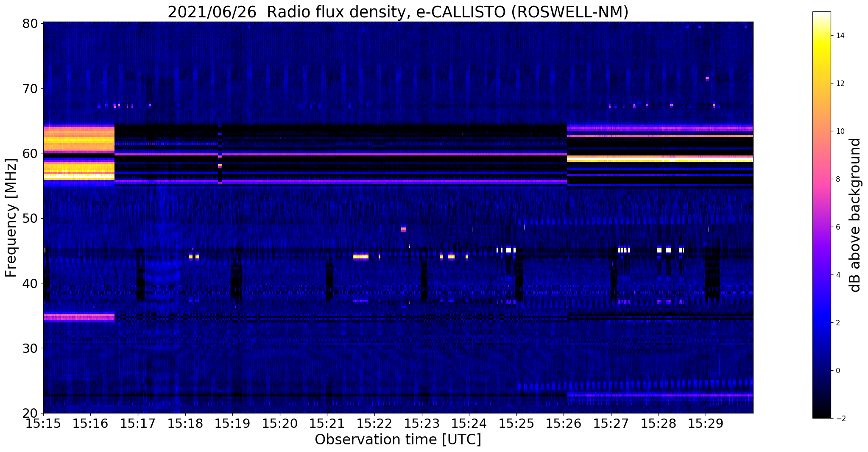The image size is (868, 452).
Task: Click the 15:29 time tick label
Action: [706, 423]
